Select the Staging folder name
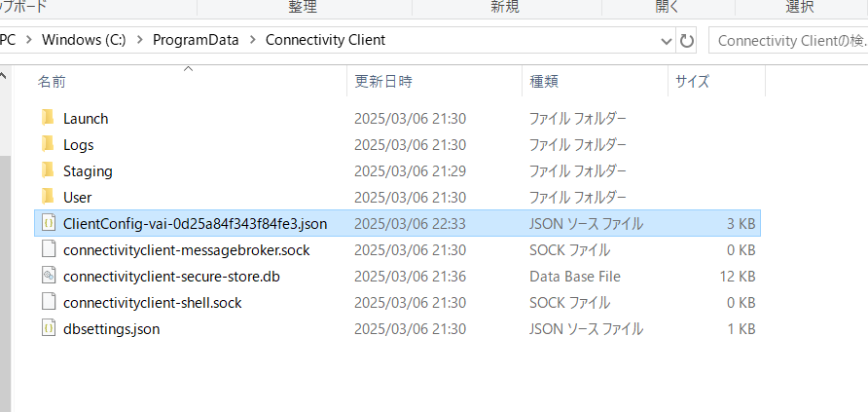The height and width of the screenshot is (412, 868). point(88,171)
